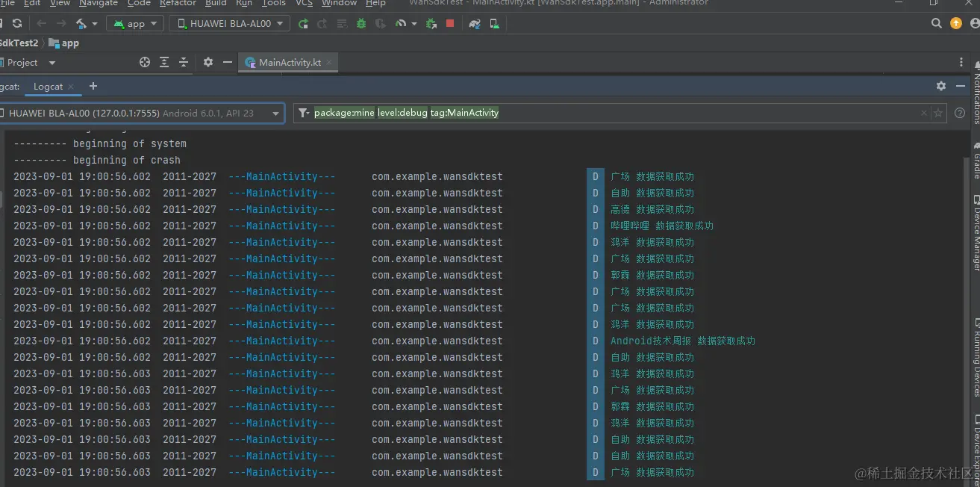The height and width of the screenshot is (487, 980).
Task: Open the Refactor menu
Action: pyautogui.click(x=178, y=3)
